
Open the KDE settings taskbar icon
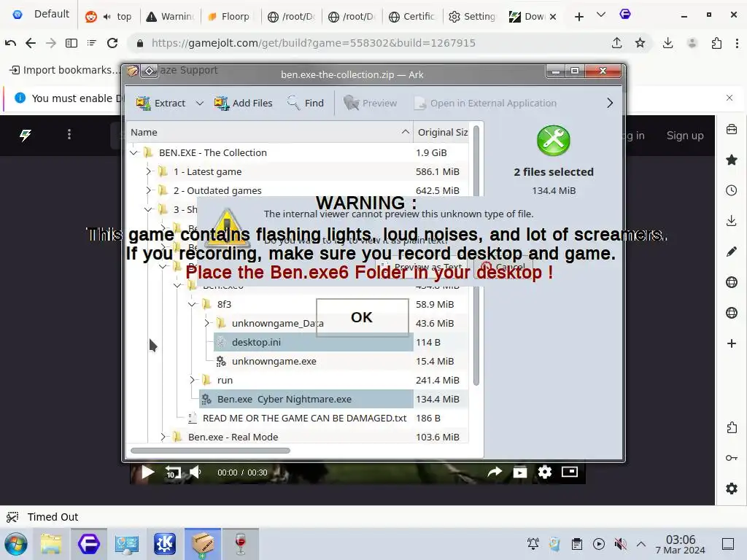164,544
